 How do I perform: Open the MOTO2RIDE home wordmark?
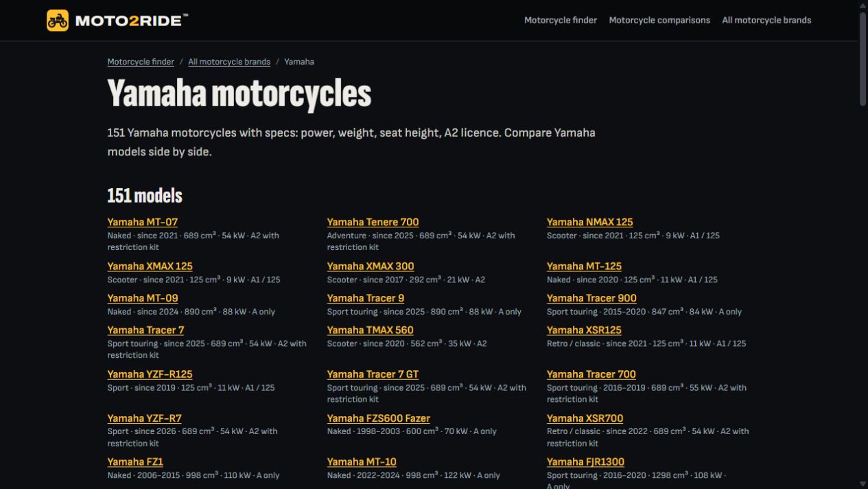[x=131, y=21]
